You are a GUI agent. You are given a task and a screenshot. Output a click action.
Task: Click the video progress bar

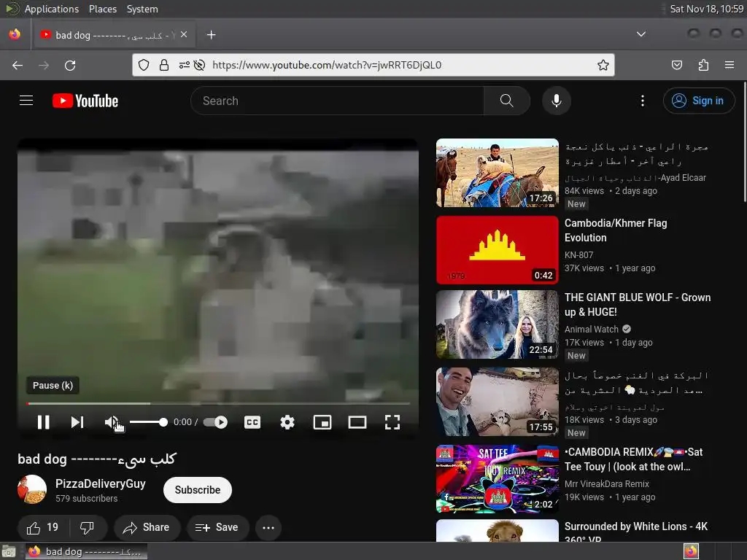coord(218,403)
